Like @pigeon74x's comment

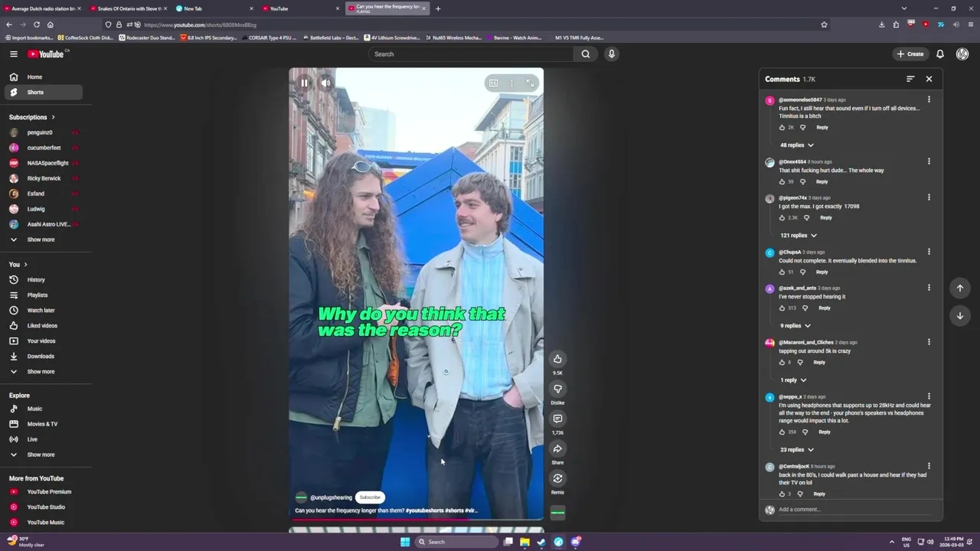[782, 218]
